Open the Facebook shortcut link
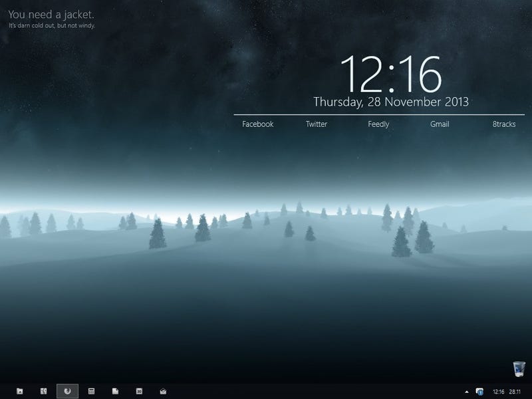This screenshot has height=399, width=532. 258,124
